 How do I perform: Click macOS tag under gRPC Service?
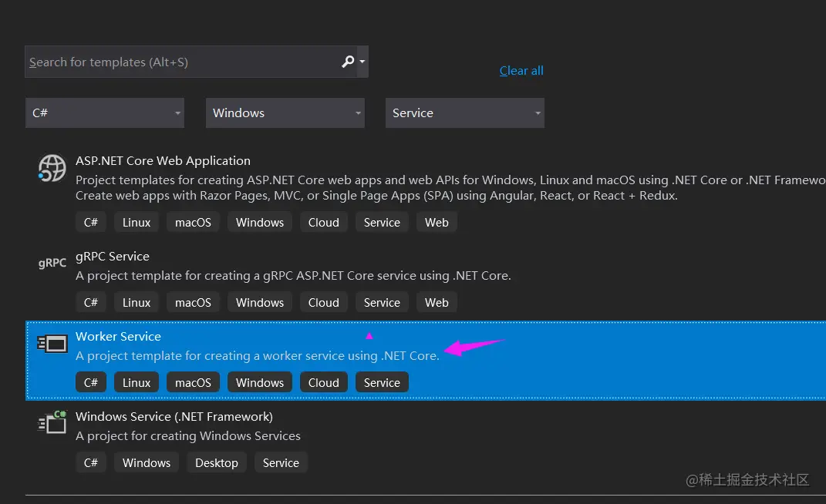pyautogui.click(x=193, y=302)
